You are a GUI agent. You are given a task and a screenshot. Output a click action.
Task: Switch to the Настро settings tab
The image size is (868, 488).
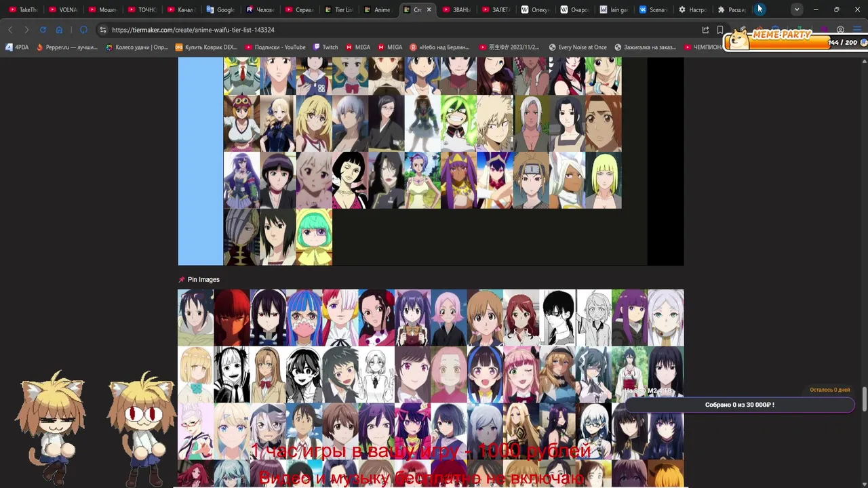pos(692,9)
